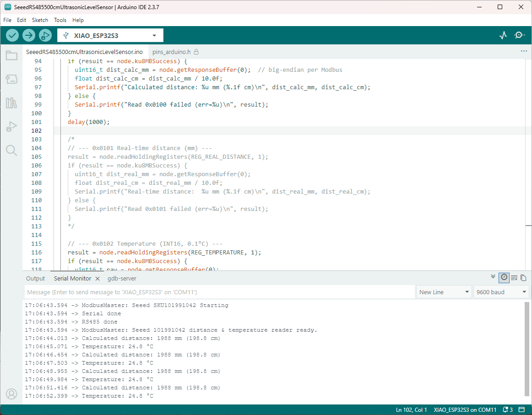
Task: Open the Sketchbook folder sidebar icon
Action: pos(11,56)
